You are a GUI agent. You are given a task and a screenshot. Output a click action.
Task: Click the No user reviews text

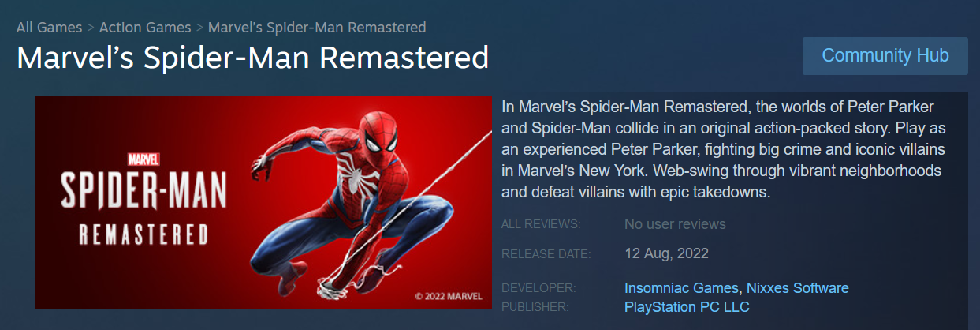click(x=675, y=224)
